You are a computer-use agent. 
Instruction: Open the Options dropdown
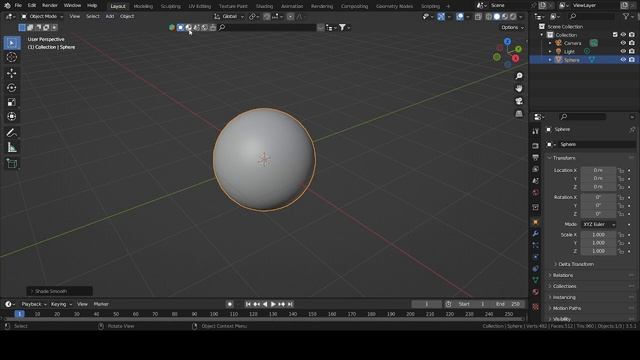(x=512, y=27)
